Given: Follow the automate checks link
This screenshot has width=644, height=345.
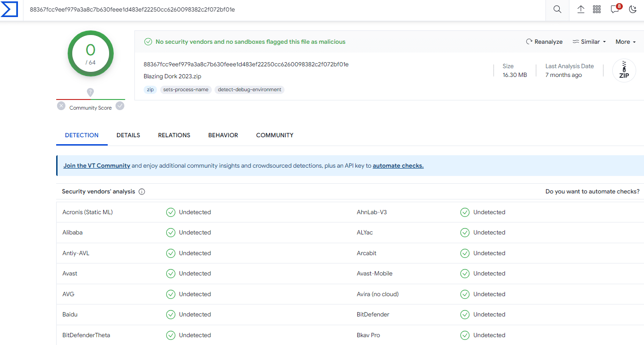Looking at the screenshot, I should pyautogui.click(x=398, y=166).
